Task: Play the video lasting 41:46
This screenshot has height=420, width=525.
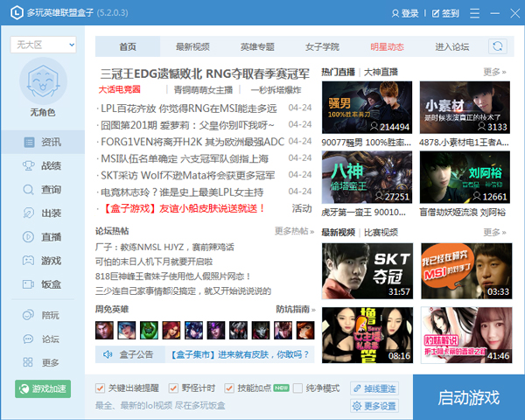Action: click(x=466, y=335)
